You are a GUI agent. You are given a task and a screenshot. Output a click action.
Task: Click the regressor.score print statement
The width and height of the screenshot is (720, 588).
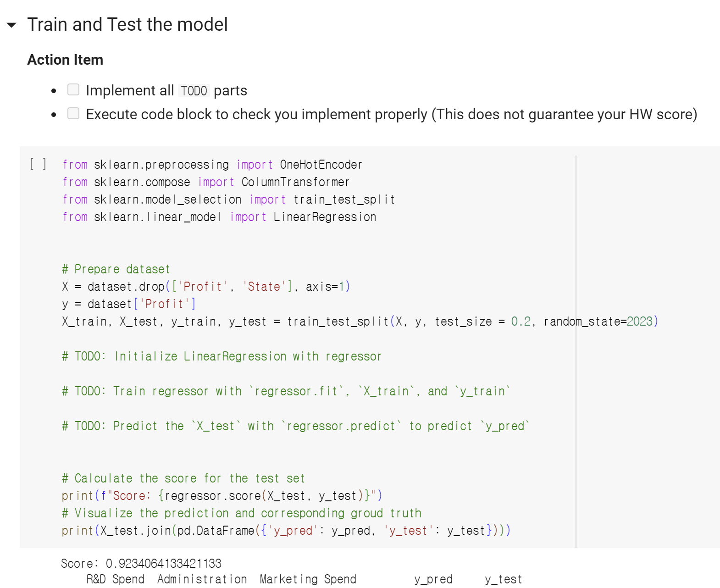[222, 495]
